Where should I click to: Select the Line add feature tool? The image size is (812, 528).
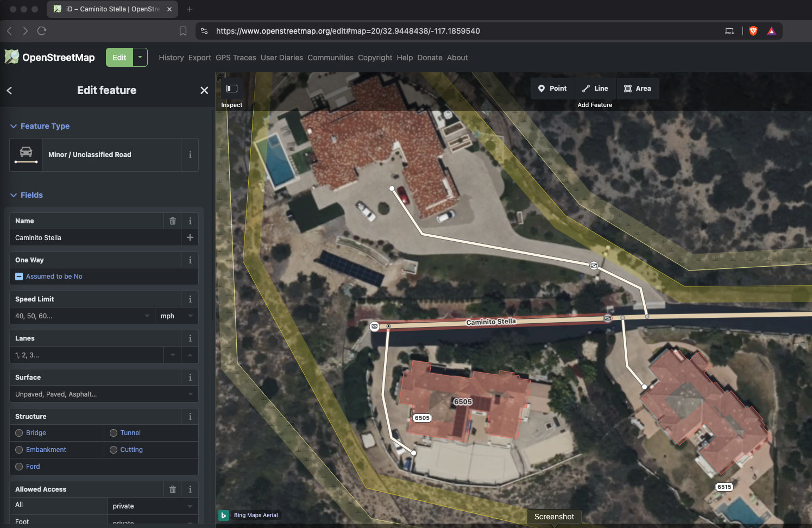click(595, 89)
